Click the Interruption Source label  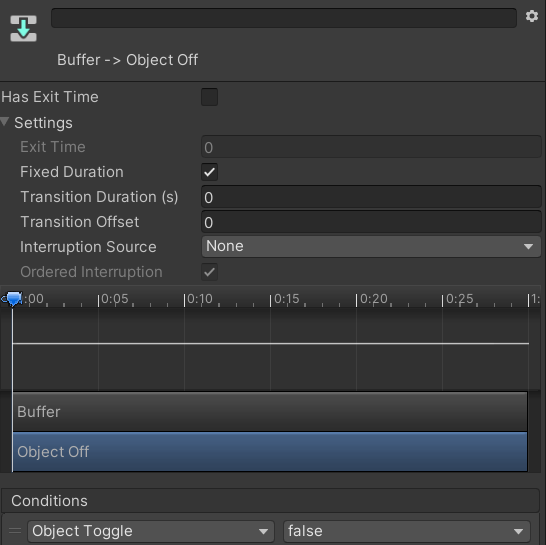88,247
